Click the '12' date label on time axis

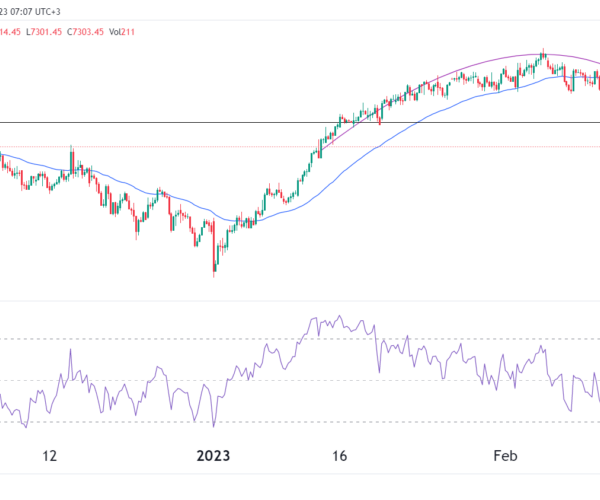(51, 456)
